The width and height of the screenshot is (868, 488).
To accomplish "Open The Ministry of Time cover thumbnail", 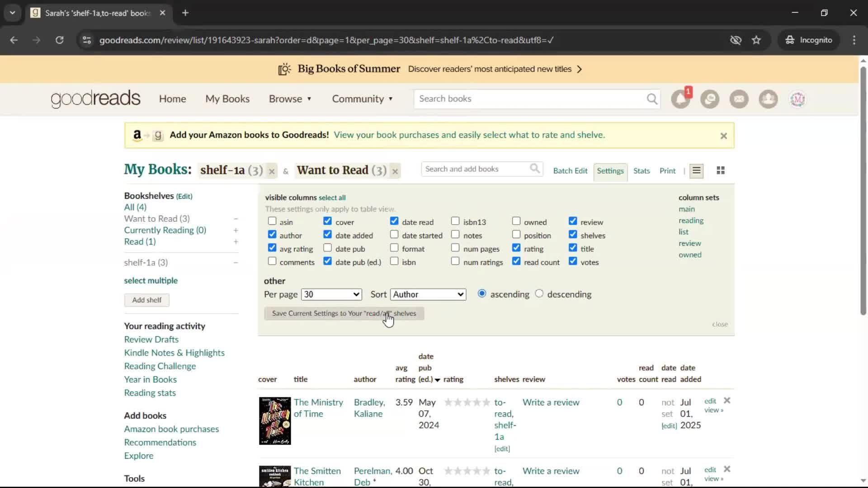I will click(x=275, y=421).
